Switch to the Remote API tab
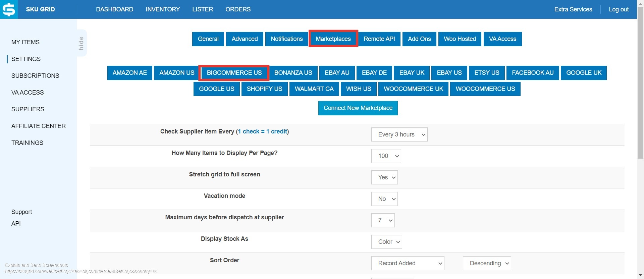This screenshot has height=279, width=644. click(x=379, y=39)
